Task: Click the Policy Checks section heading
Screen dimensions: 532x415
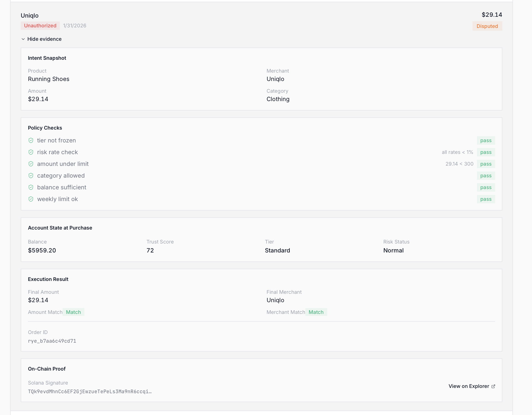Action: coord(45,128)
